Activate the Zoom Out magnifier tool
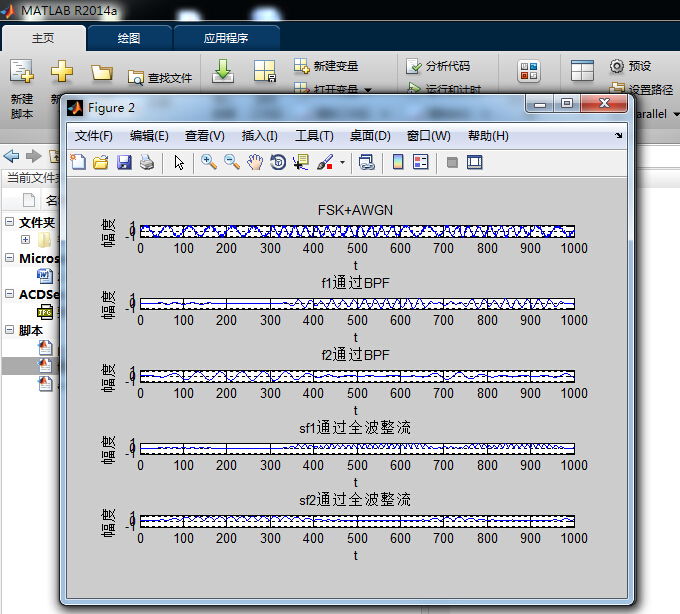 pyautogui.click(x=232, y=162)
